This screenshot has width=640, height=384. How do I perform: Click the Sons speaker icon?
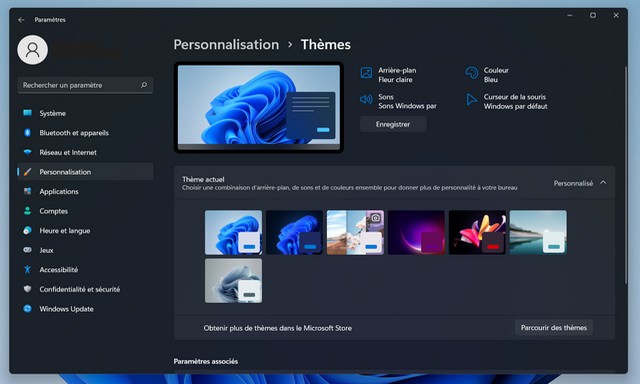point(366,99)
